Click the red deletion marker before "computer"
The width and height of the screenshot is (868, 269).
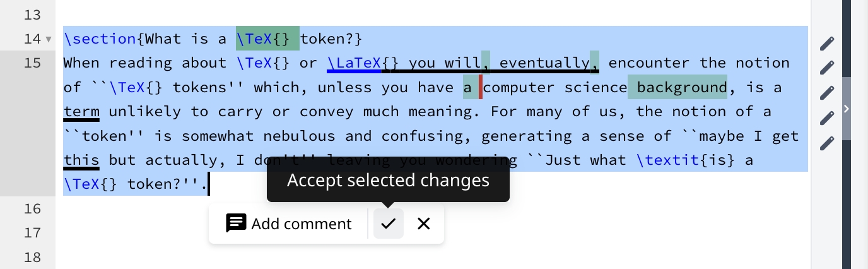tap(481, 88)
